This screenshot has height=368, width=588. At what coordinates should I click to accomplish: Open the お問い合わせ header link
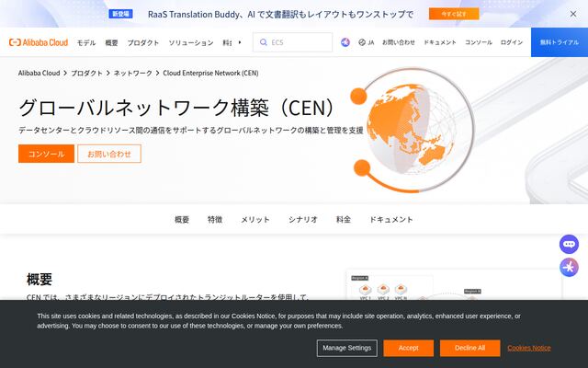click(398, 42)
